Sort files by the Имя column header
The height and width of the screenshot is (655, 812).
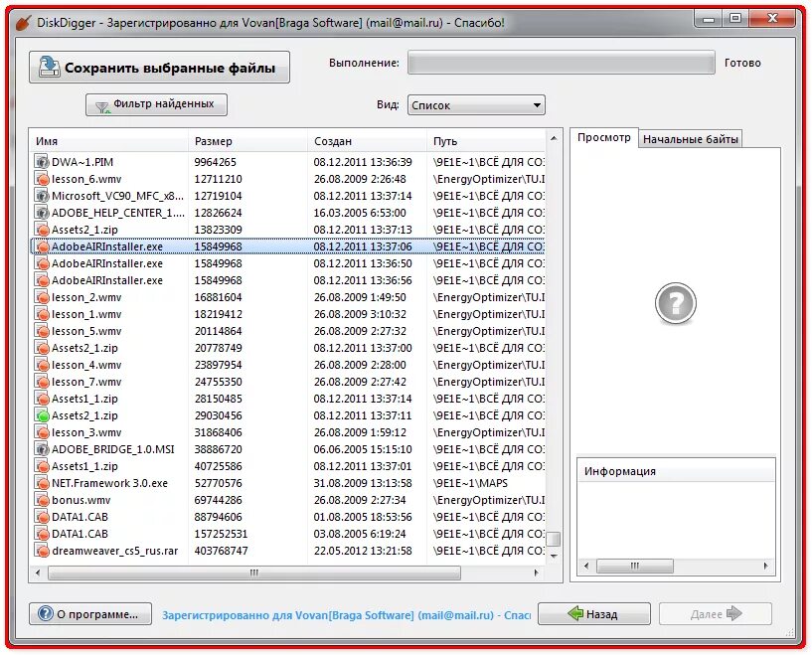click(x=108, y=141)
